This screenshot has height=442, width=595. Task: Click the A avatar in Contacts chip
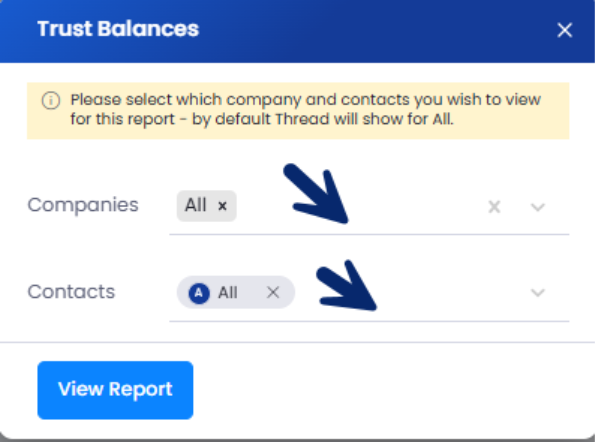point(199,293)
